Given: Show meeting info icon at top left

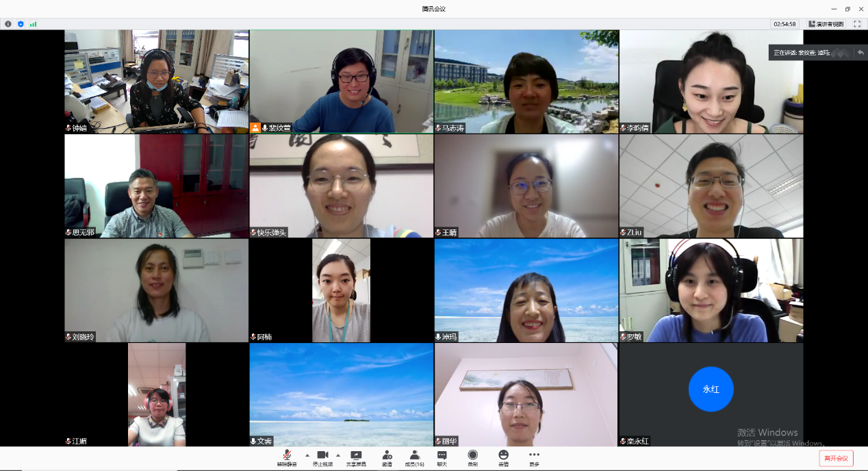Looking at the screenshot, I should point(8,24).
